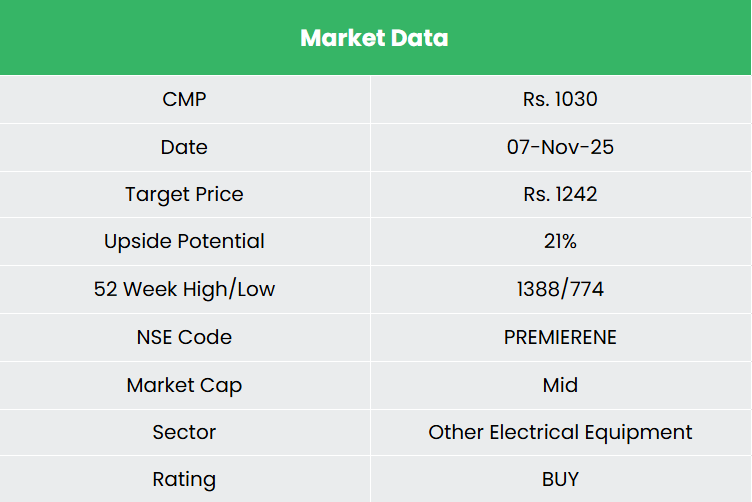The height and width of the screenshot is (502, 752).
Task: Select the CMP label cell
Action: pos(184,99)
